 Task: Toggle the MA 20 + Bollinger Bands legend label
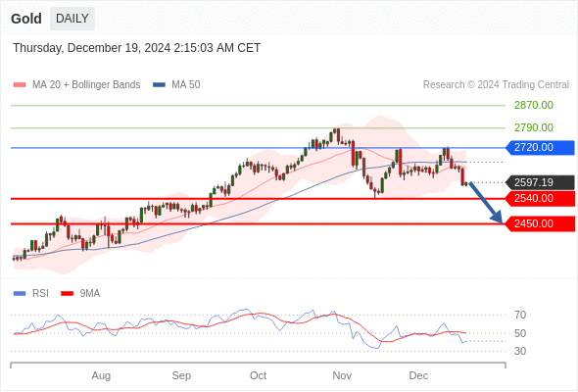click(x=86, y=85)
